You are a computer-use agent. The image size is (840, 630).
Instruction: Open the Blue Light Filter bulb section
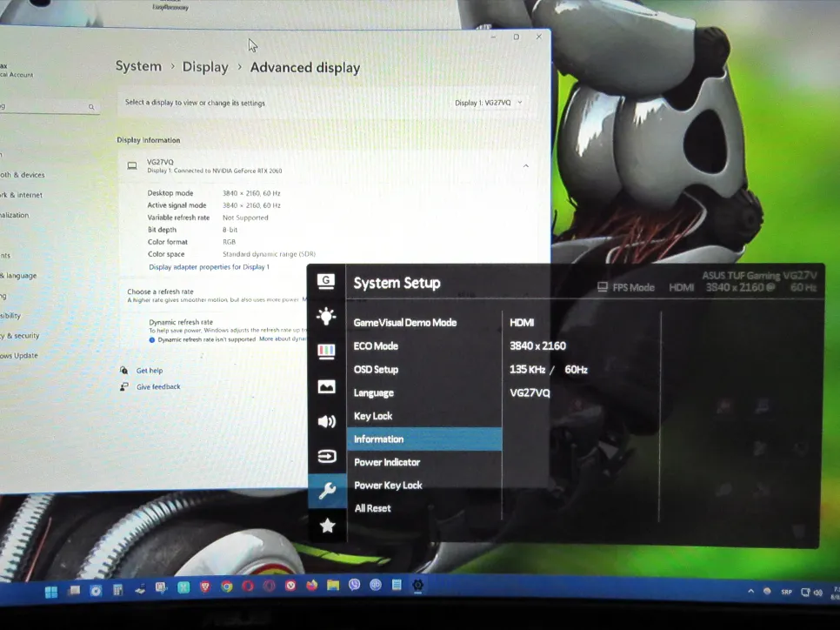(326, 316)
